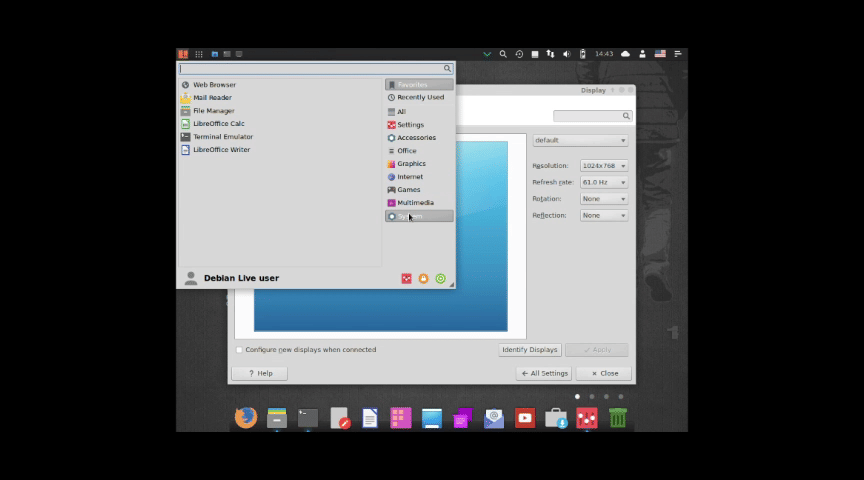The image size is (864, 480).
Task: Open Firefox from the bottom dock
Action: coord(245,418)
